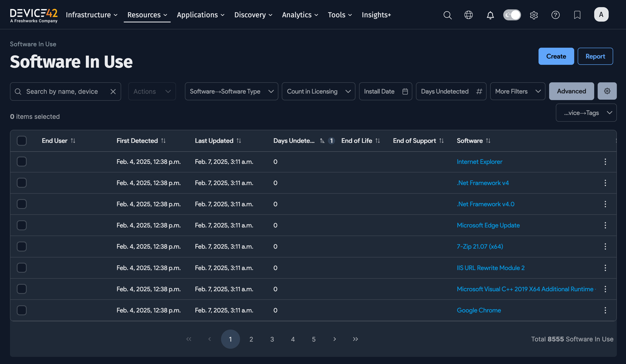The height and width of the screenshot is (364, 626).
Task: Open table column settings gear button
Action: (x=607, y=91)
